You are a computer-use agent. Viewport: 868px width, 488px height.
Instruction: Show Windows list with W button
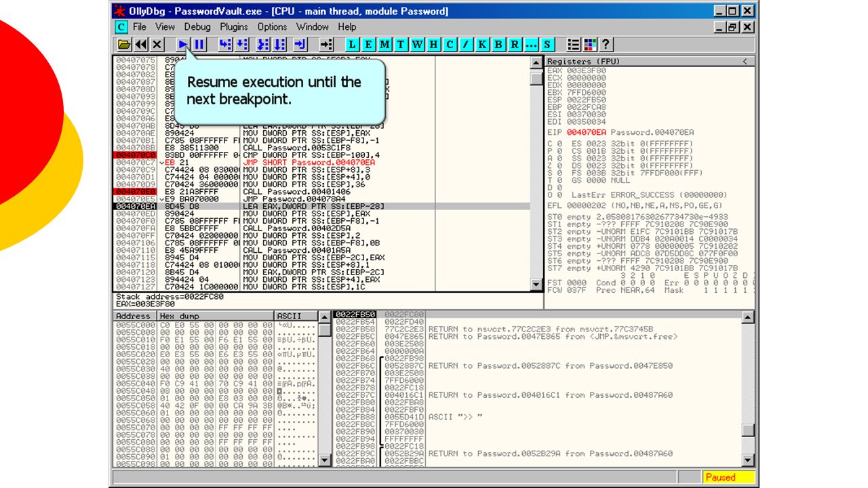coord(418,44)
